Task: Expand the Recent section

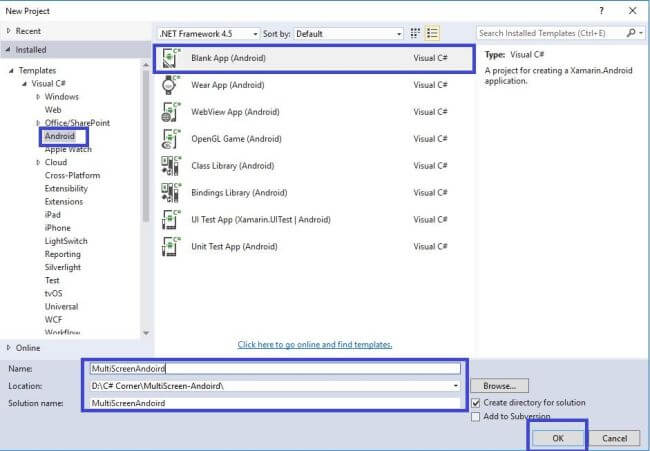Action: (x=8, y=31)
